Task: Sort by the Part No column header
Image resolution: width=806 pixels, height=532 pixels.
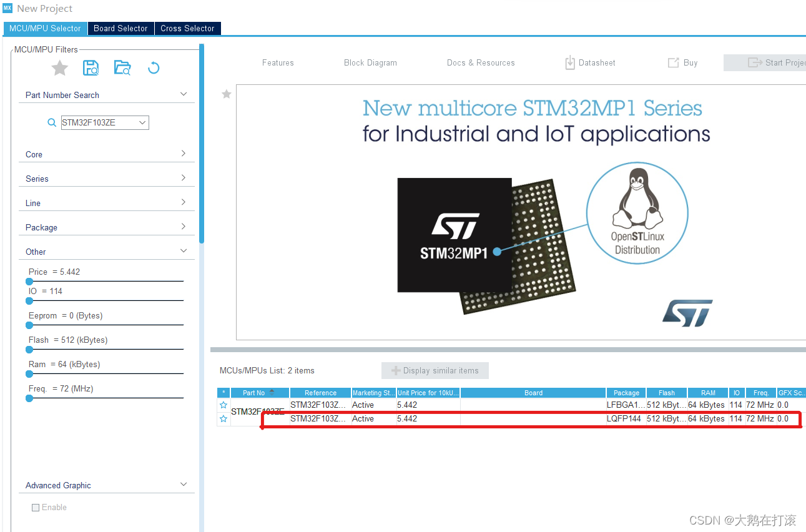Action: click(x=260, y=393)
